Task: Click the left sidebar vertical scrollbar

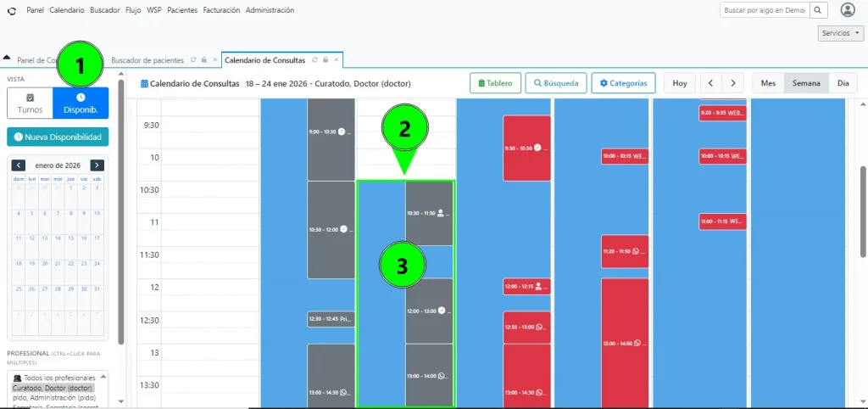Action: [120, 210]
